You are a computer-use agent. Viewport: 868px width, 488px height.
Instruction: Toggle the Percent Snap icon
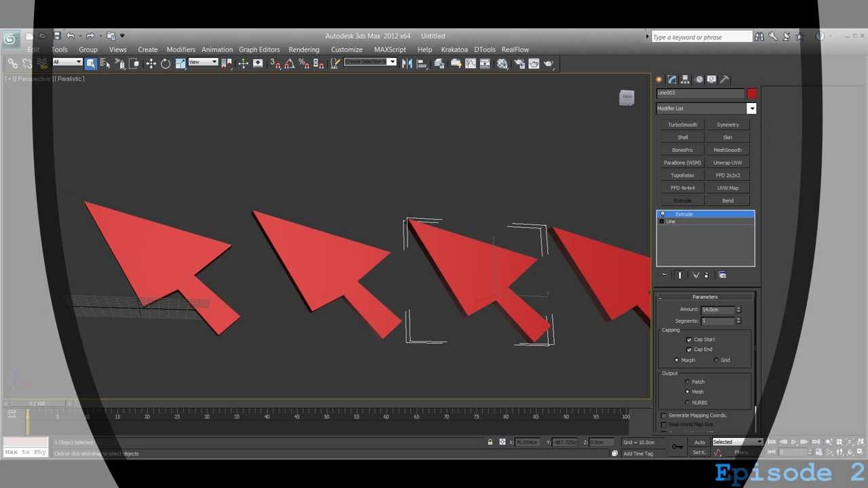click(304, 63)
